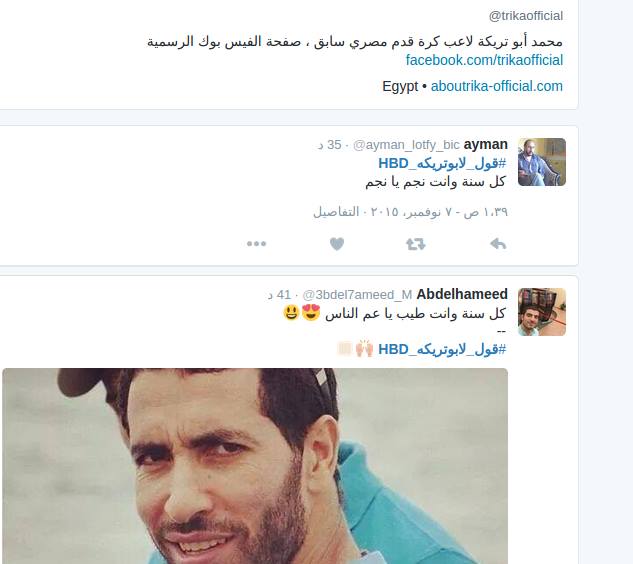
Task: Visit aboutrika-official.com website link
Action: tap(497, 86)
